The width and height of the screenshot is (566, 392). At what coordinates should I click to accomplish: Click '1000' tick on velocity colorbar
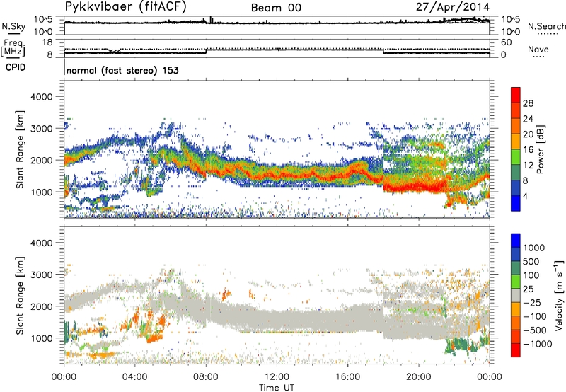[534, 248]
